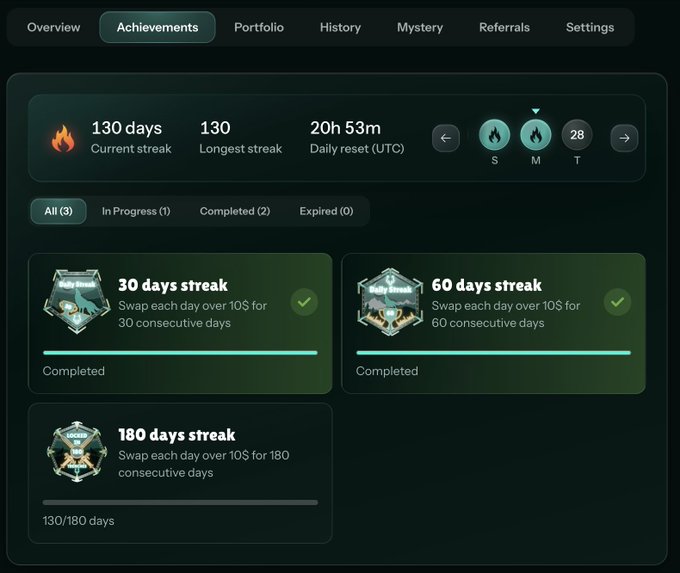
Task: Select day 28 Tuesday circle
Action: (x=577, y=135)
